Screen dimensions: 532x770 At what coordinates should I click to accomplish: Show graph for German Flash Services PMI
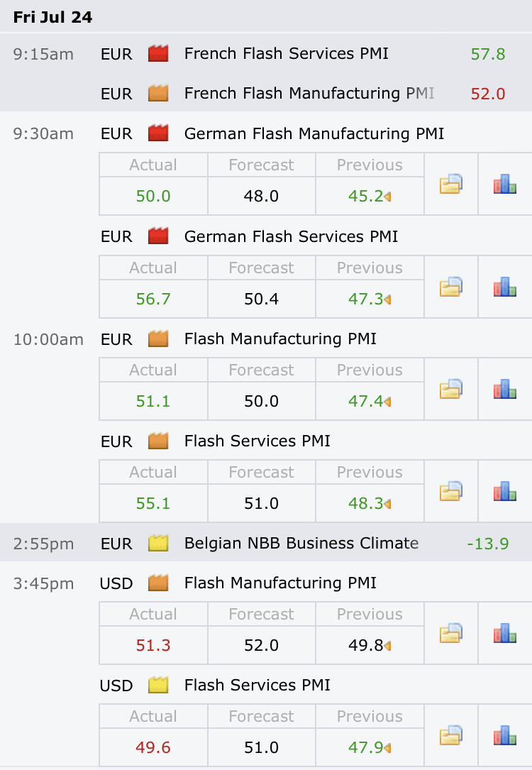(x=504, y=287)
